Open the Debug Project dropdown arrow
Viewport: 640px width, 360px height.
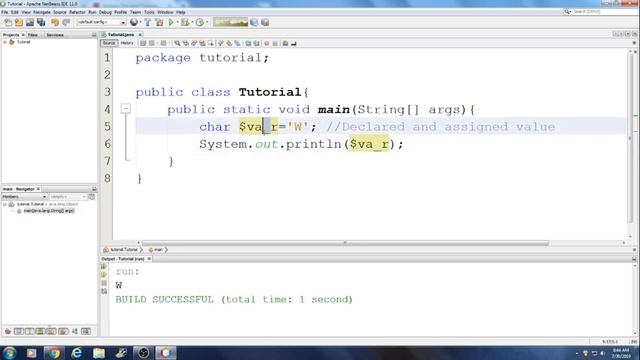[192, 22]
